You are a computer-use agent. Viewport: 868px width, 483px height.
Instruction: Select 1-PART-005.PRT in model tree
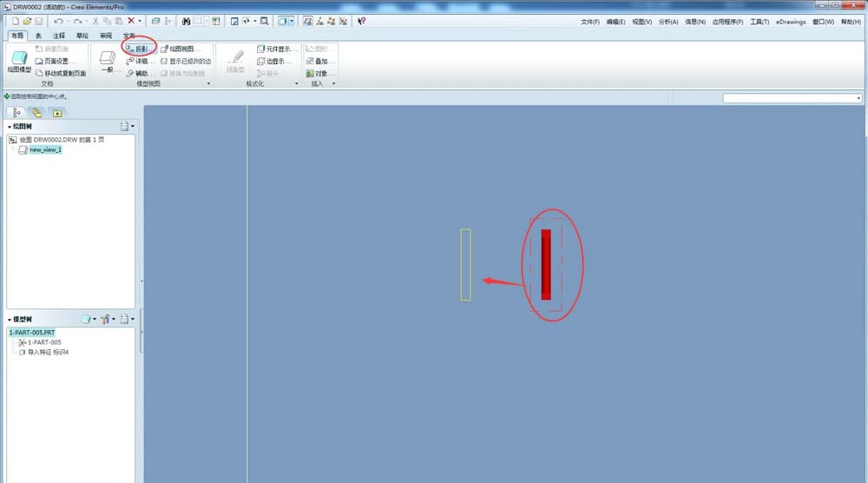(x=32, y=333)
